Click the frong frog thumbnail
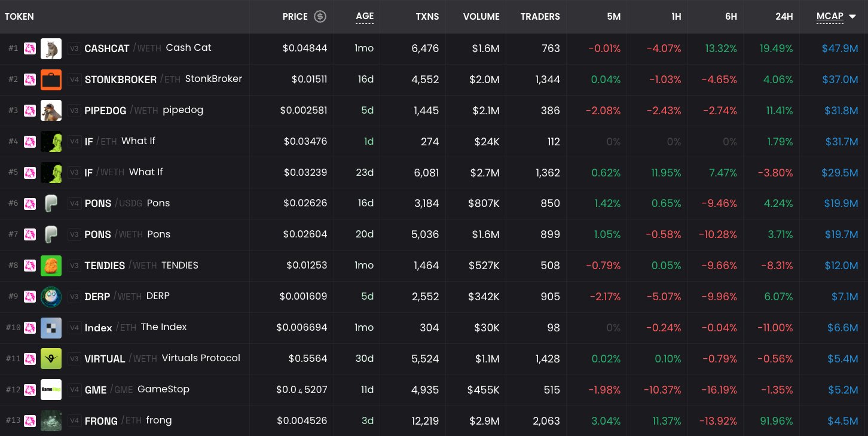The height and width of the screenshot is (436, 868). (51, 421)
